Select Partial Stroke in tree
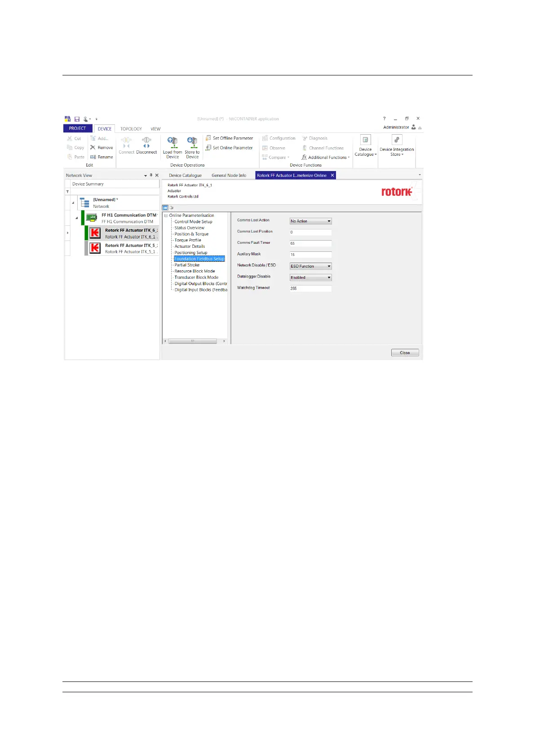Image resolution: width=535 pixels, height=756 pixels. pyautogui.click(x=187, y=265)
